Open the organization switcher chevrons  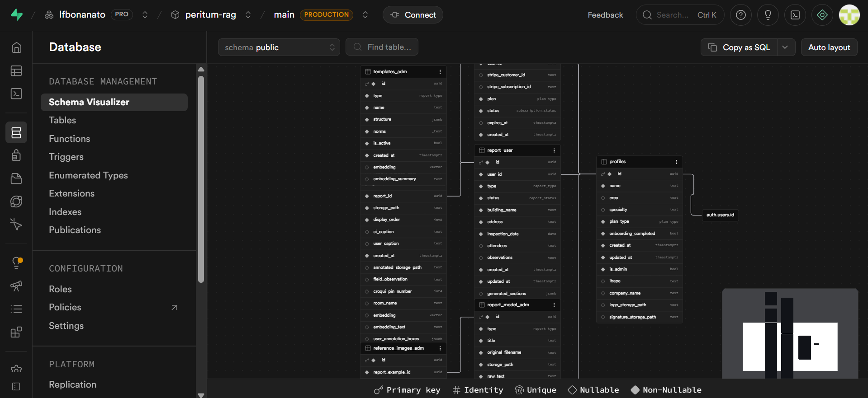(145, 15)
